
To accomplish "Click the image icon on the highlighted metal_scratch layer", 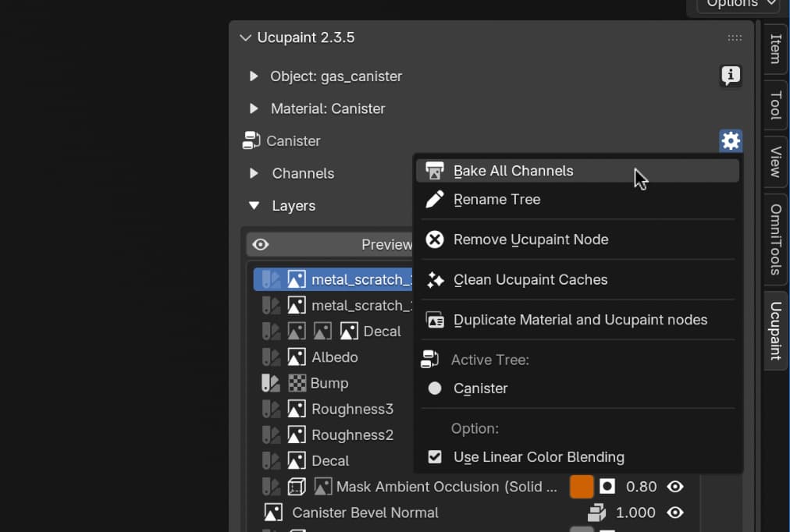I will (x=297, y=279).
